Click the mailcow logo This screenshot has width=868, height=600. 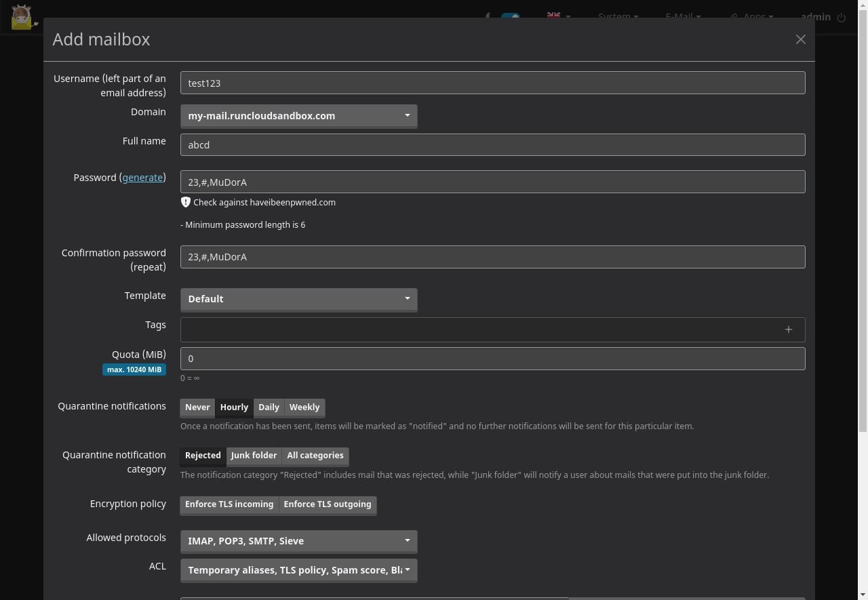click(22, 17)
